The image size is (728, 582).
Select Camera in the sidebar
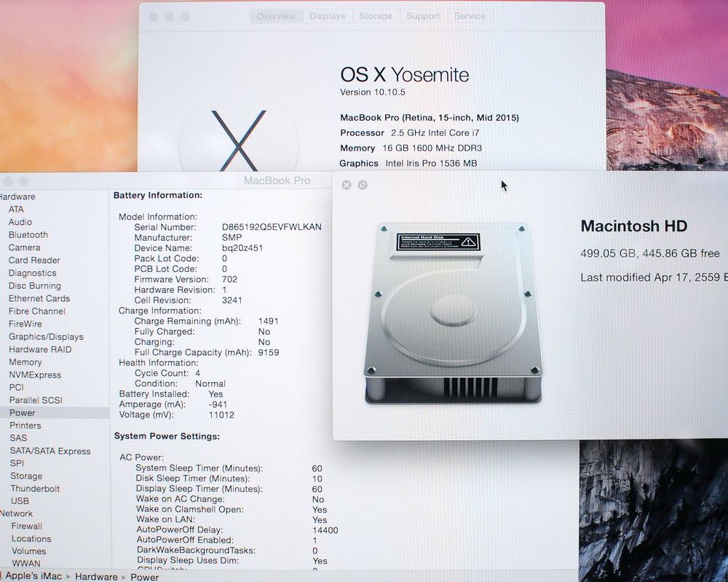point(25,247)
